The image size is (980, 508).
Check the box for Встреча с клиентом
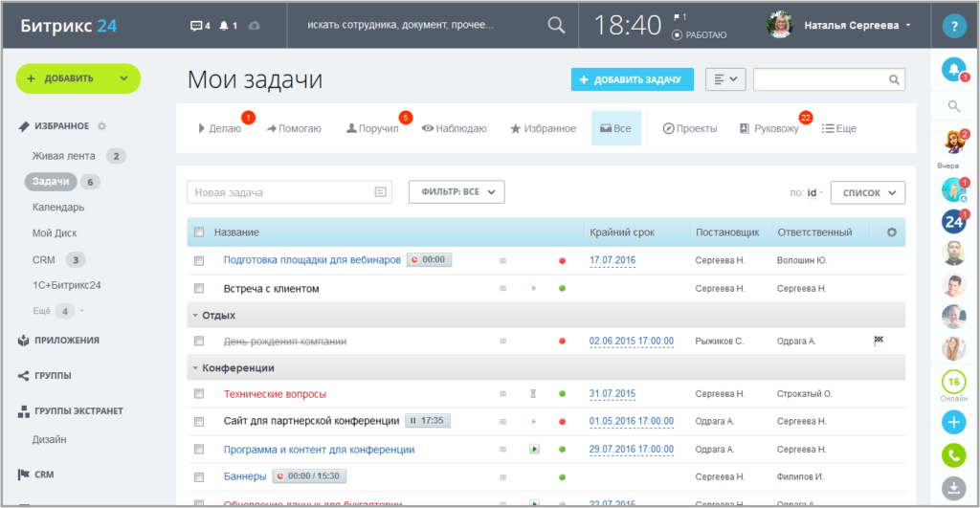tap(199, 288)
